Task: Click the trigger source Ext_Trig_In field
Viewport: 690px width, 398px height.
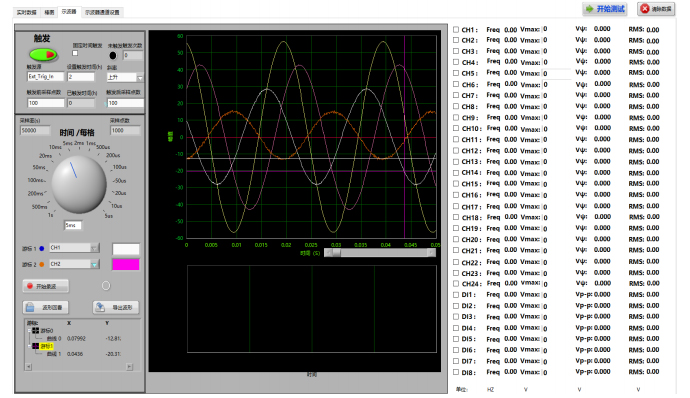Action: pos(45,77)
